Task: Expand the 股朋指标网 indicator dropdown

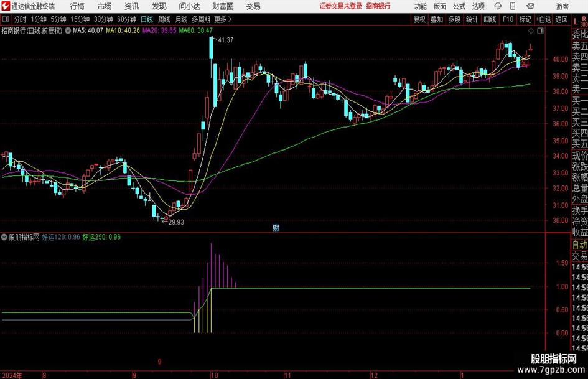Action: pyautogui.click(x=4, y=237)
